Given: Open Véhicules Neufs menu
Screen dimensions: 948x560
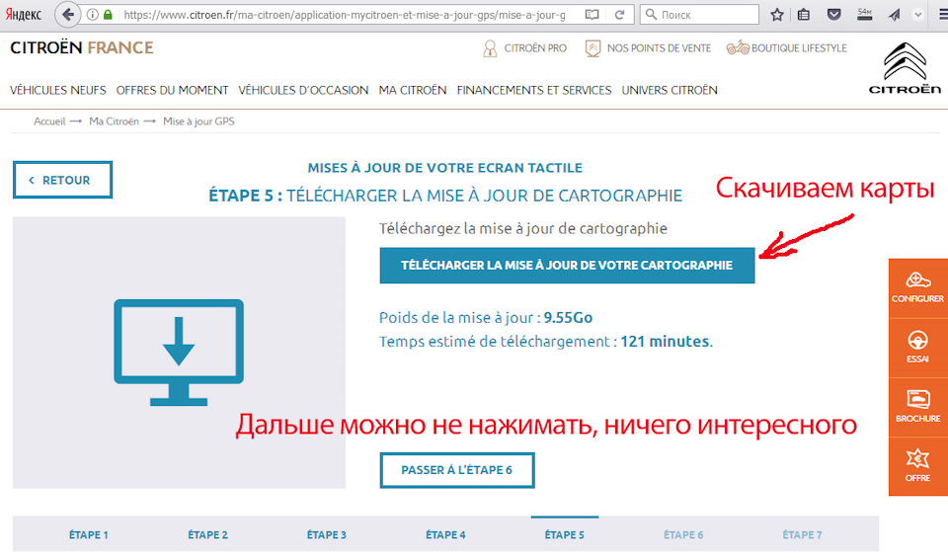Looking at the screenshot, I should [58, 90].
